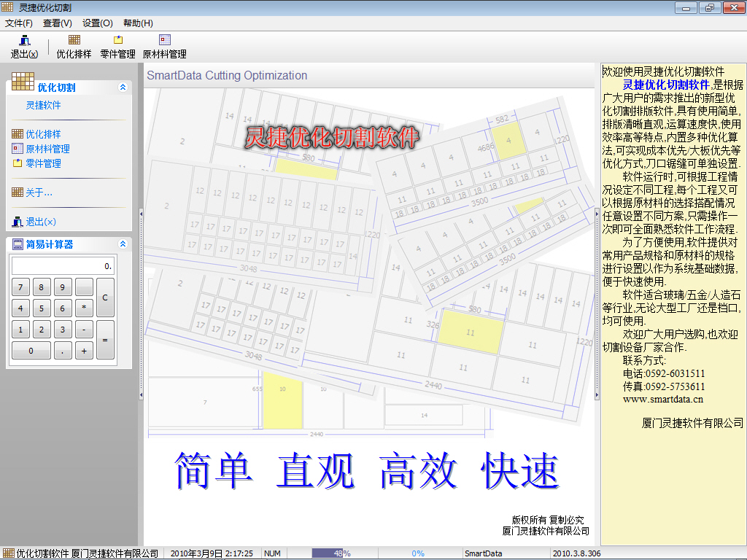Minimize the 灵捷优化切割 window

pyautogui.click(x=686, y=7)
